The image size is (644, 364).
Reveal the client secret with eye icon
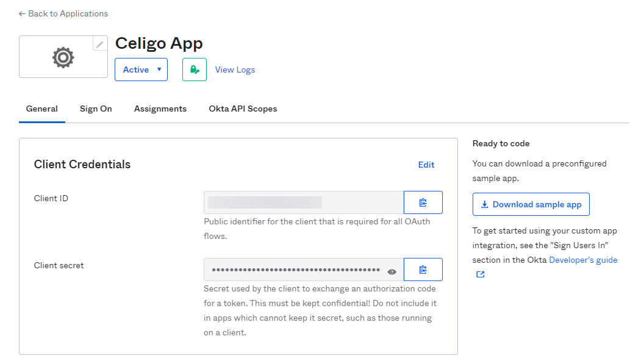click(392, 271)
